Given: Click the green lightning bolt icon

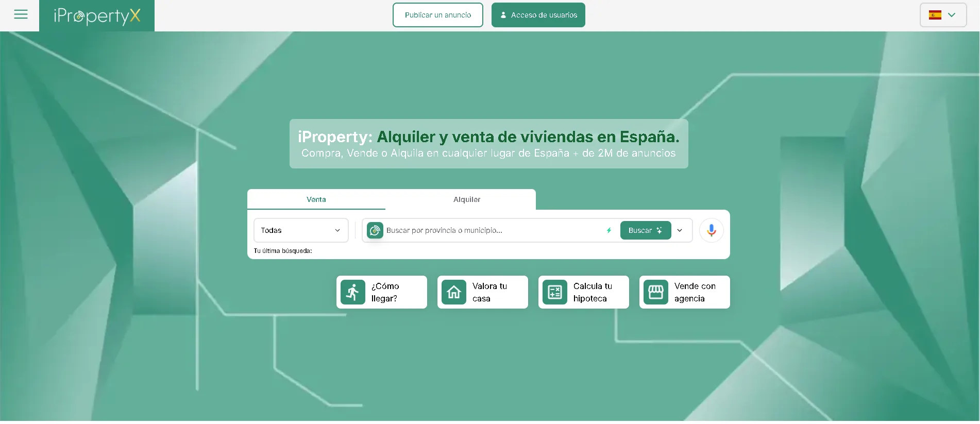Looking at the screenshot, I should [609, 230].
